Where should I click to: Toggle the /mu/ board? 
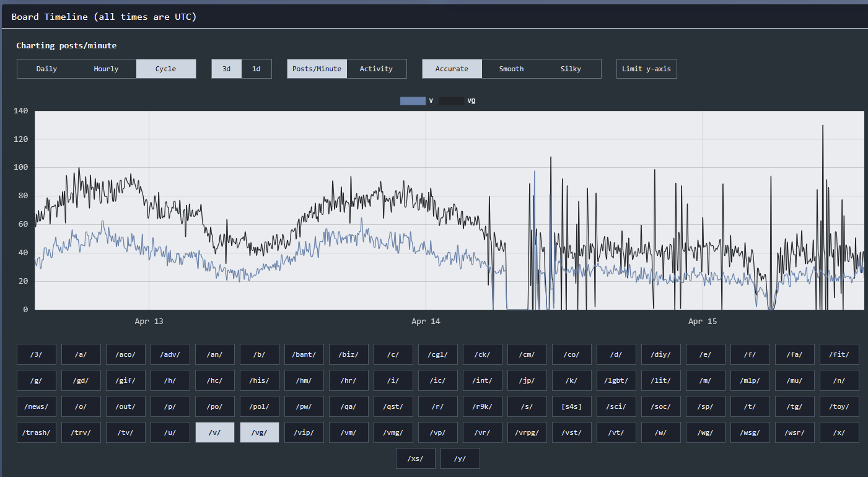[x=795, y=380]
